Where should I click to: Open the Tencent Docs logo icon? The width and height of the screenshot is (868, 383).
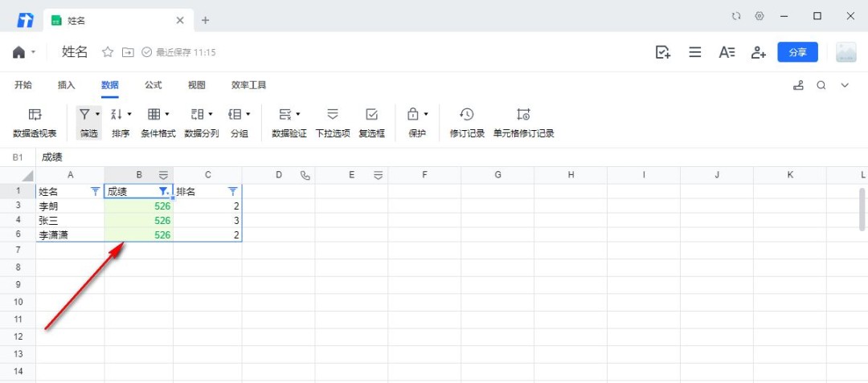point(25,20)
